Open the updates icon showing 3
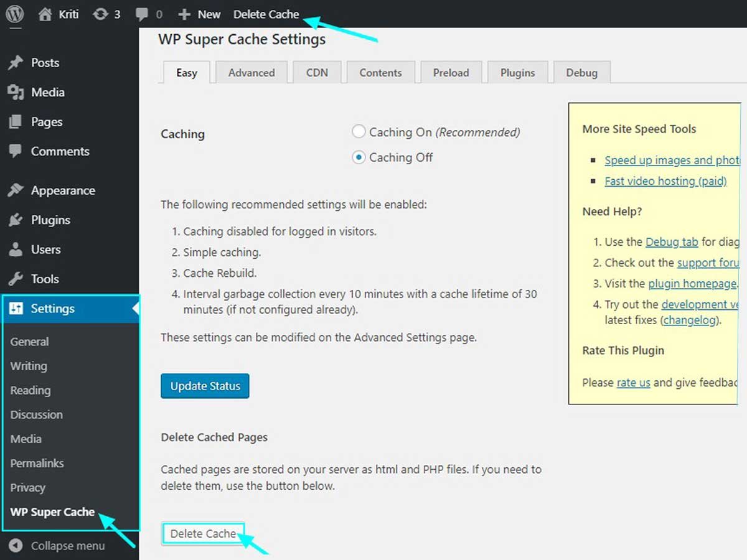The image size is (747, 560). click(100, 14)
